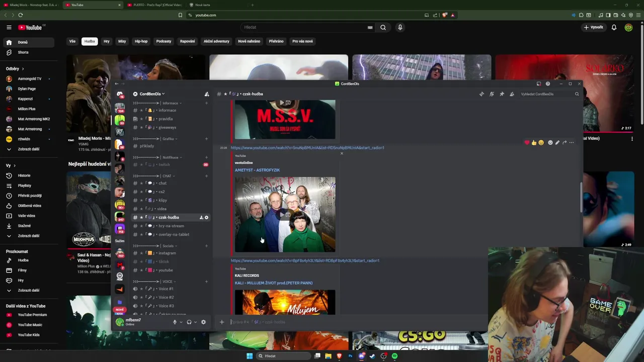644x362 pixels.
Task: Close the AMETYST embed with X
Action: 342,153
